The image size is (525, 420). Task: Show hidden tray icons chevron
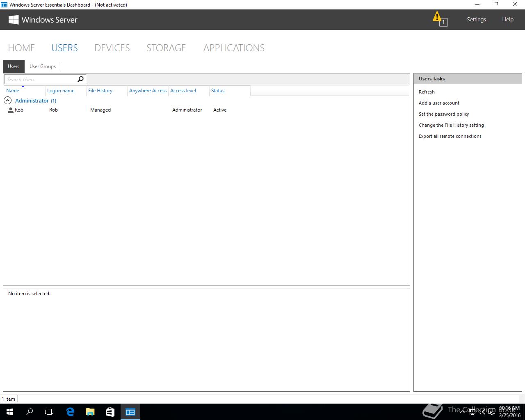click(x=462, y=412)
